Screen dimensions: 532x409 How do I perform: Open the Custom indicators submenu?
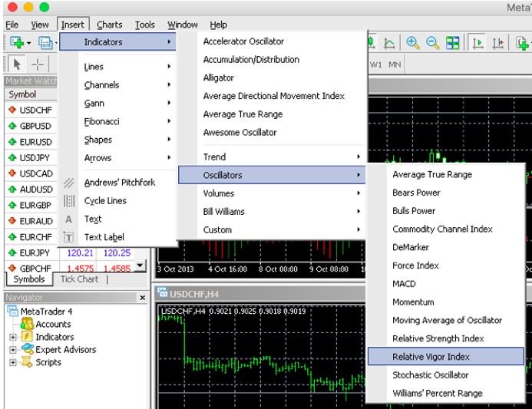tap(273, 229)
